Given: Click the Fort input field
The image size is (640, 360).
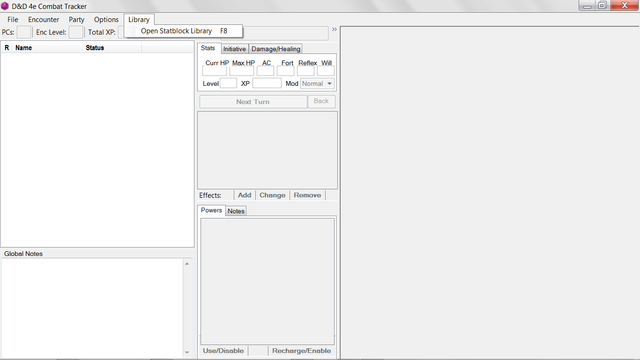Looking at the screenshot, I should point(286,71).
